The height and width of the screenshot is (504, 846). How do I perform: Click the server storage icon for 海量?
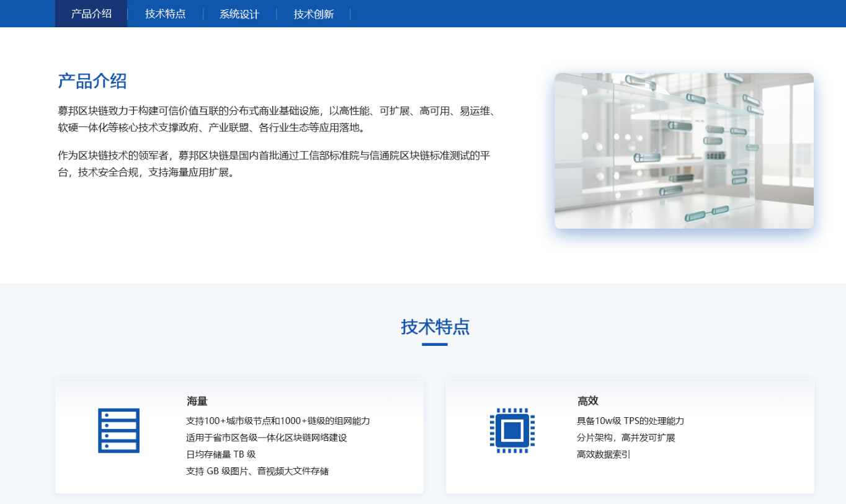(x=118, y=430)
